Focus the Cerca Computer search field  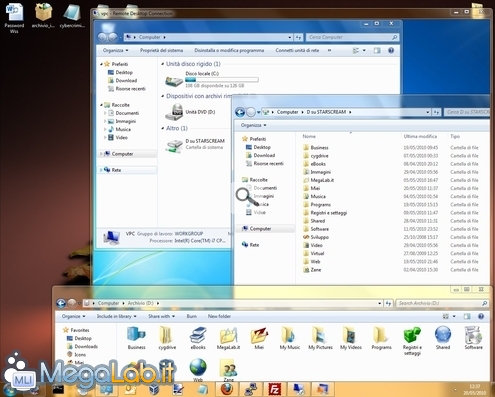pos(352,37)
